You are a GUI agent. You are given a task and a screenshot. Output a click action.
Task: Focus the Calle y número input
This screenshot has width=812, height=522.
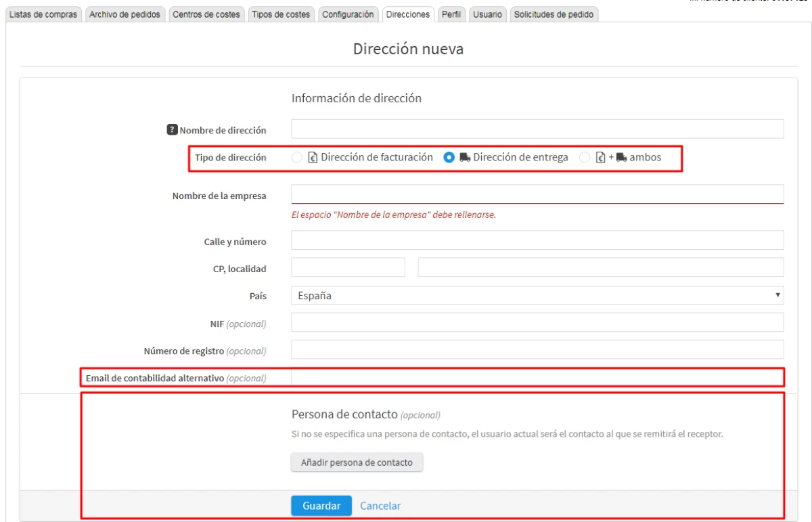click(x=537, y=240)
